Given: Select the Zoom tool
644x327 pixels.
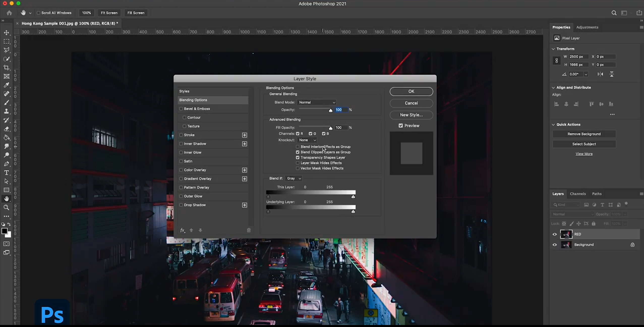Looking at the screenshot, I should 7,207.
